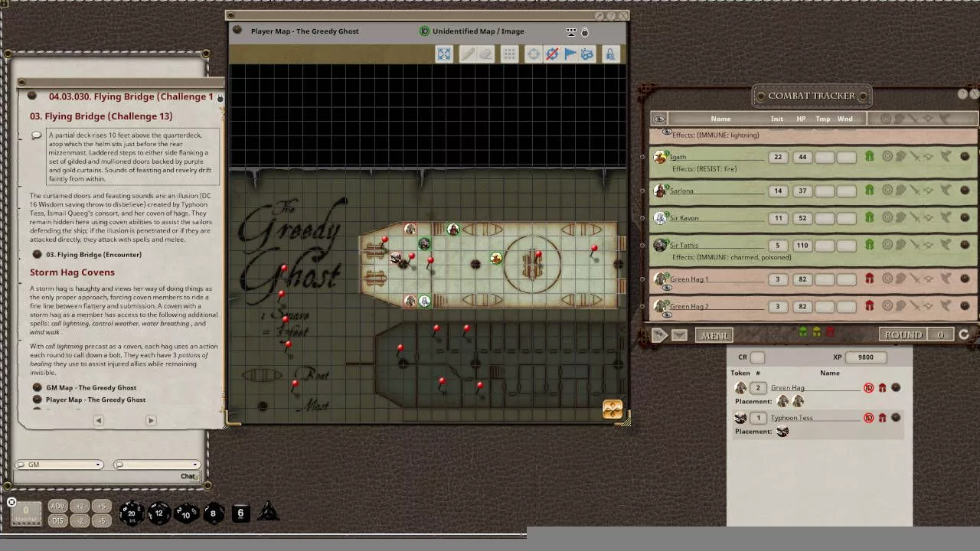Roll the d20 die

click(131, 513)
